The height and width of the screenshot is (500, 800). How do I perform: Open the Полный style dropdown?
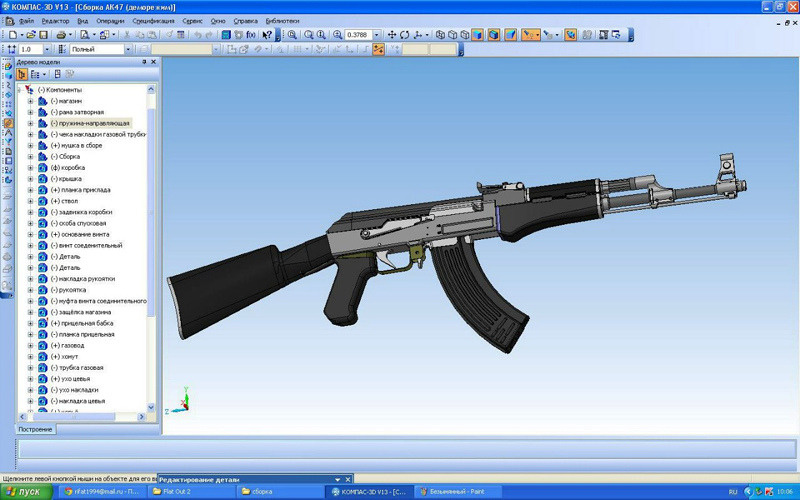(x=128, y=49)
